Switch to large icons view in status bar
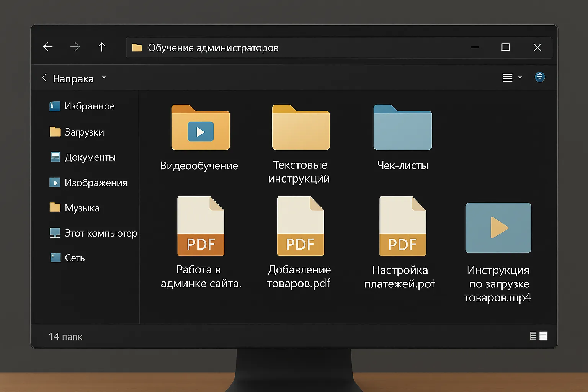Image resolution: width=588 pixels, height=392 pixels. (x=543, y=336)
